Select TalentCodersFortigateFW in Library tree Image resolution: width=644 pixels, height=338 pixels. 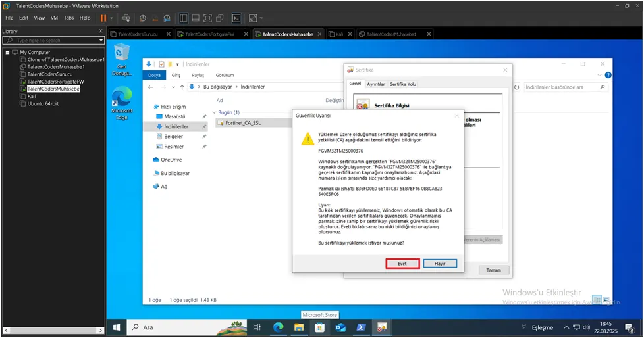pos(55,82)
